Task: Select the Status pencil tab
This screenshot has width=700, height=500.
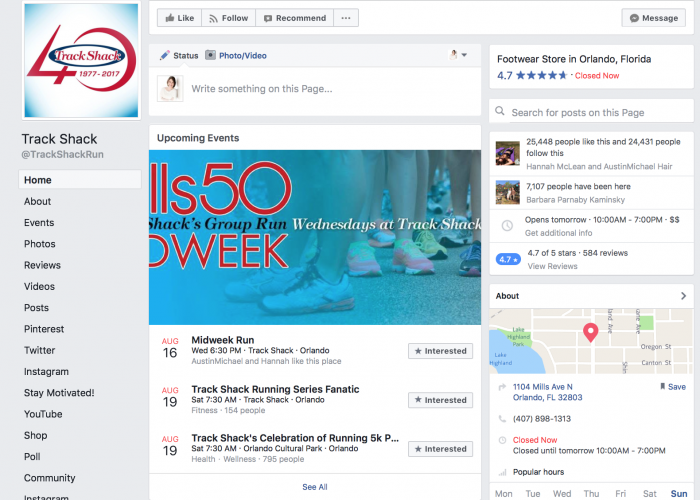Action: (x=179, y=55)
